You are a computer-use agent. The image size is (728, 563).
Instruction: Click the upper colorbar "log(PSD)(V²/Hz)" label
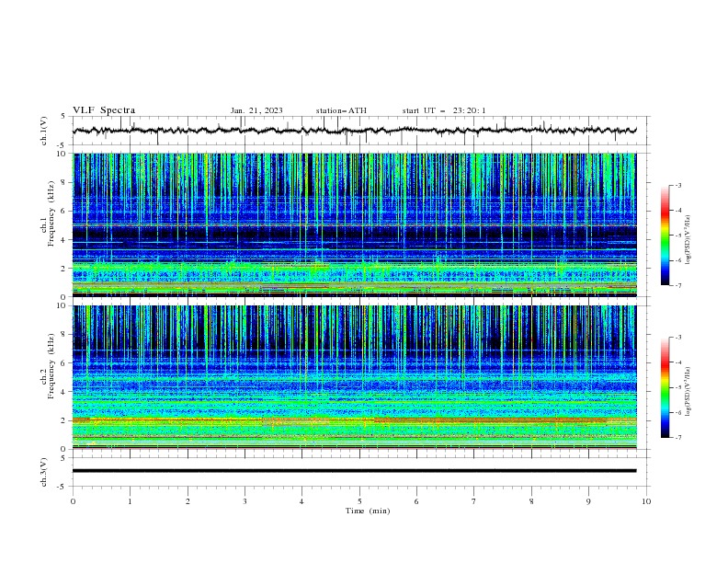click(x=688, y=240)
